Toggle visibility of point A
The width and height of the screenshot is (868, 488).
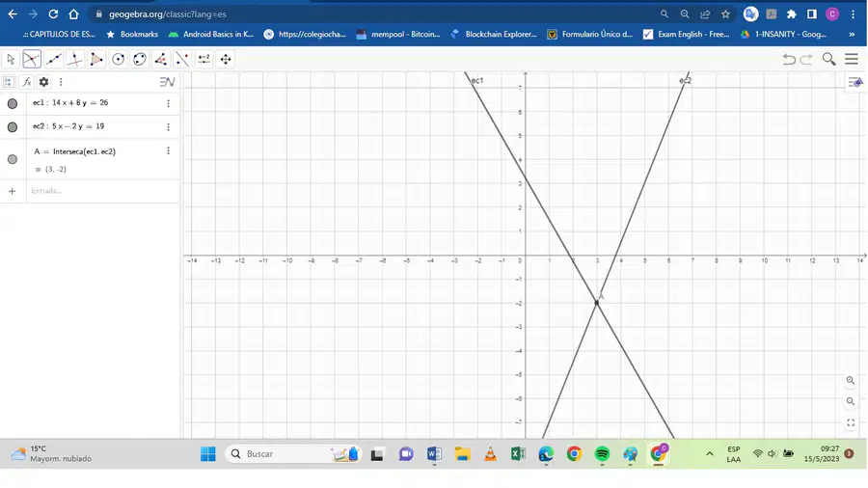13,159
